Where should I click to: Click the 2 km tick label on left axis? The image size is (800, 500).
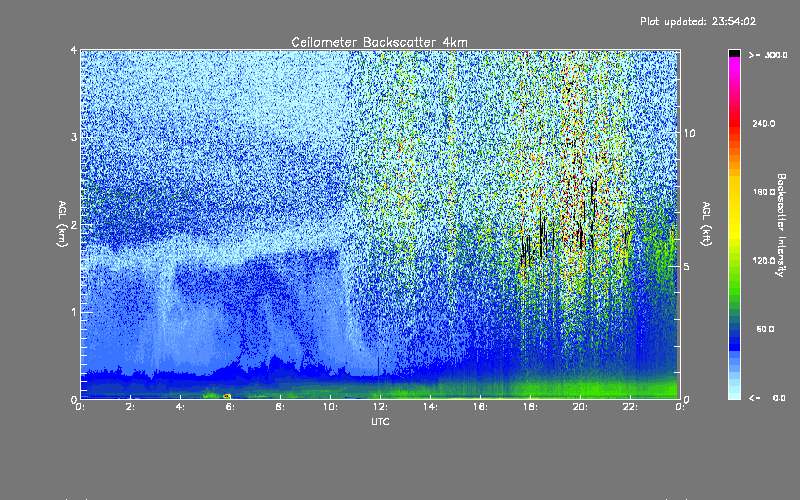pos(74,225)
